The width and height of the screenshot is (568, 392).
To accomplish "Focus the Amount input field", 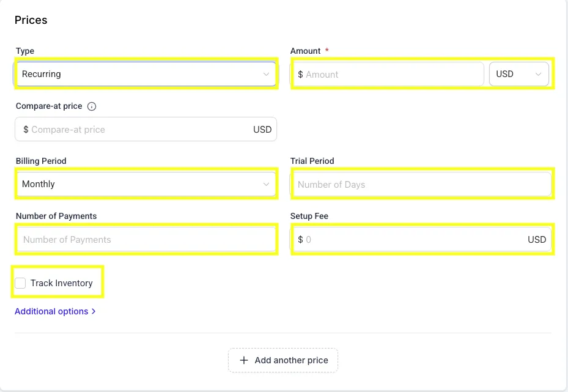I will [391, 75].
